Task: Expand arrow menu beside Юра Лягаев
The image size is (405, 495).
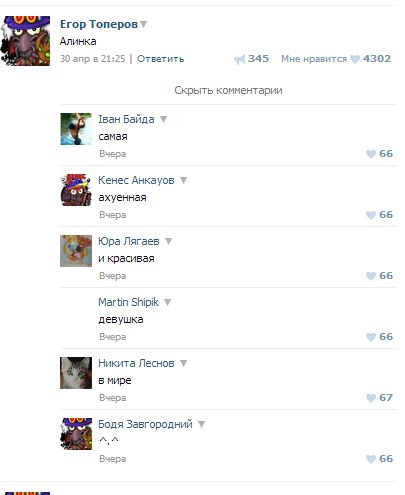Action: (169, 241)
